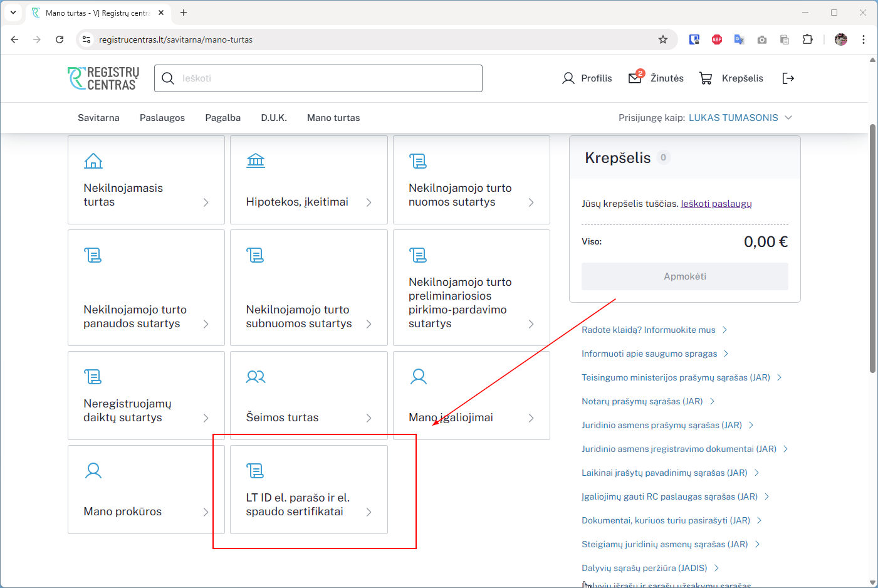878x588 pixels.
Task: Expand the LUKAS TUMASONIS user dropdown
Action: (788, 118)
